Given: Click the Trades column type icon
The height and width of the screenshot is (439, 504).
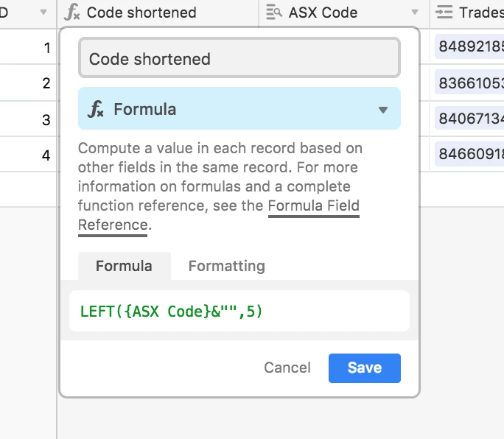Looking at the screenshot, I should point(444,13).
